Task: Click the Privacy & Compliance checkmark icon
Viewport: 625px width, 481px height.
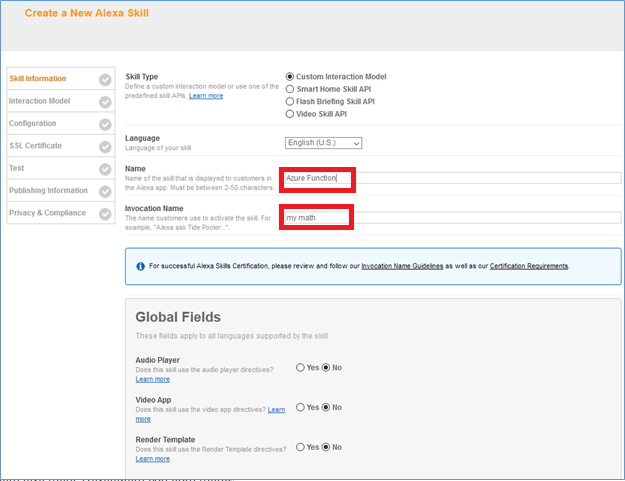Action: coord(105,213)
